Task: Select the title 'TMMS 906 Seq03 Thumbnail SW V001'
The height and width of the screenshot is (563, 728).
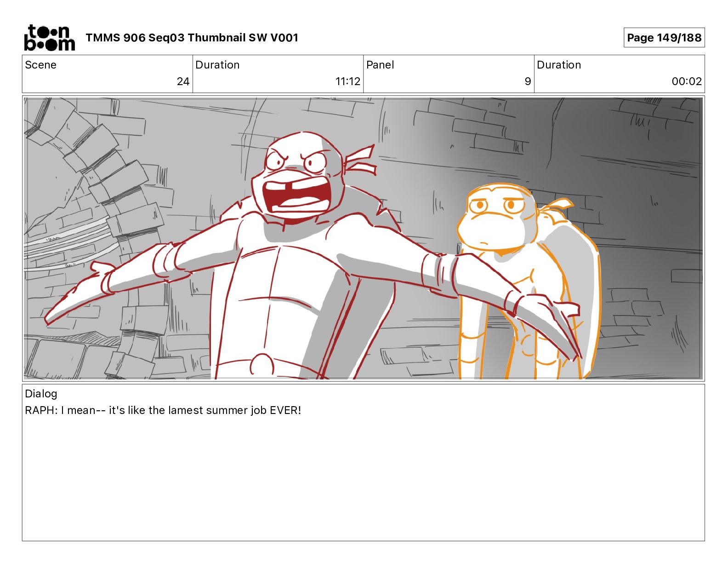Action: pos(192,38)
